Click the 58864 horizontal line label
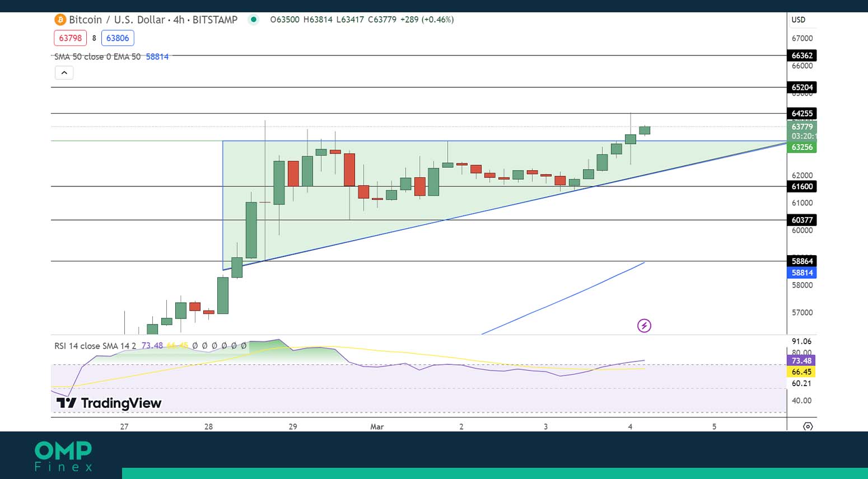This screenshot has height=479, width=868. click(802, 261)
